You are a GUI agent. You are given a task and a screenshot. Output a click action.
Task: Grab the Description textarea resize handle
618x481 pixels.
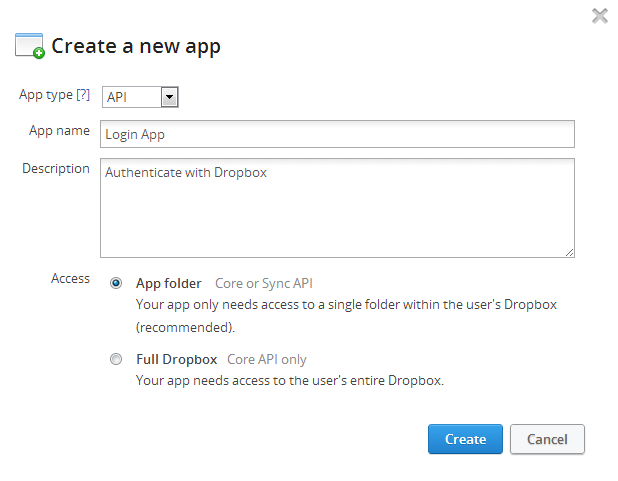569,253
